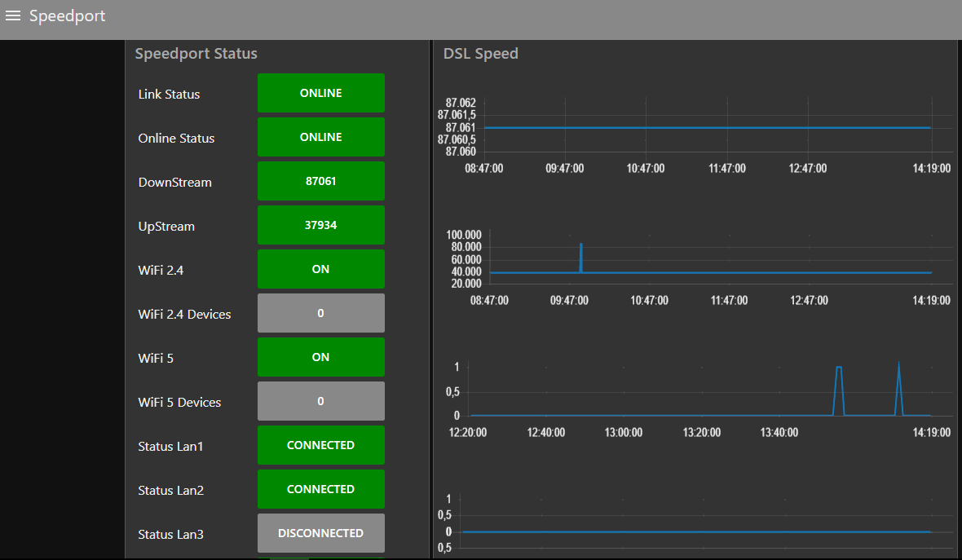The image size is (962, 560).
Task: Click the Speedport title in header
Action: (68, 16)
